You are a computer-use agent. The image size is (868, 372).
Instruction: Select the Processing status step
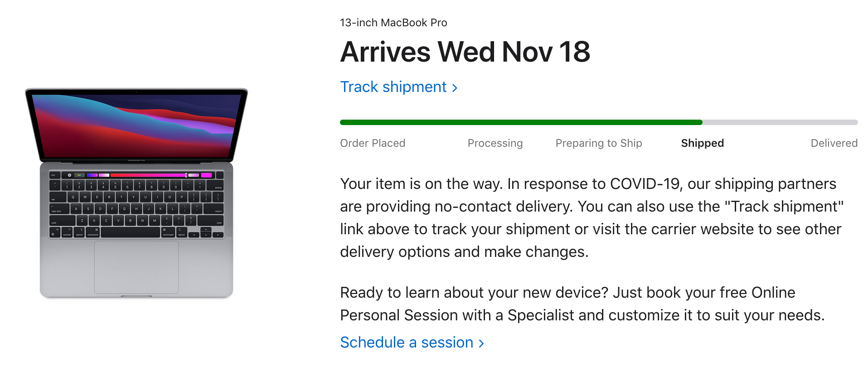coord(495,143)
